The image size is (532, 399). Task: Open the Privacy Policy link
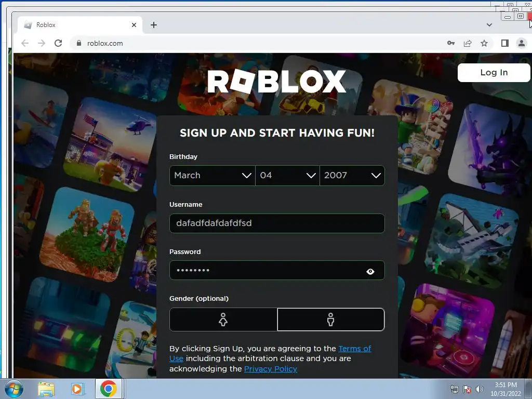pyautogui.click(x=270, y=369)
